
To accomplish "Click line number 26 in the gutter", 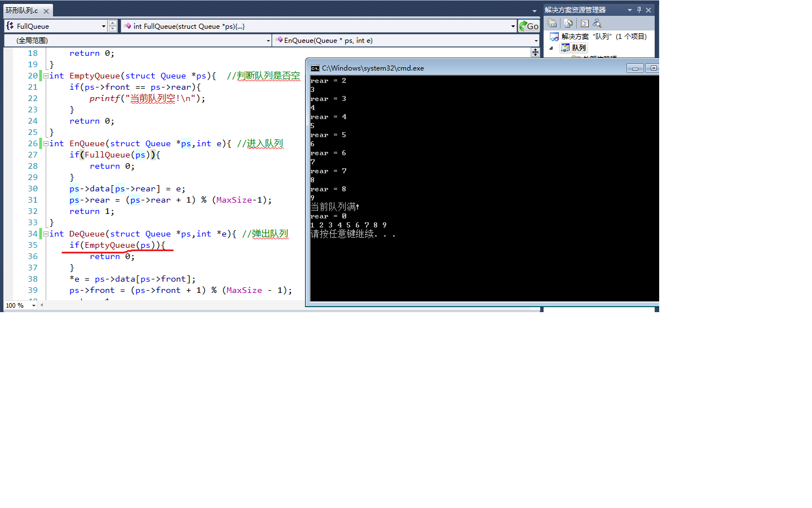I will click(x=33, y=143).
